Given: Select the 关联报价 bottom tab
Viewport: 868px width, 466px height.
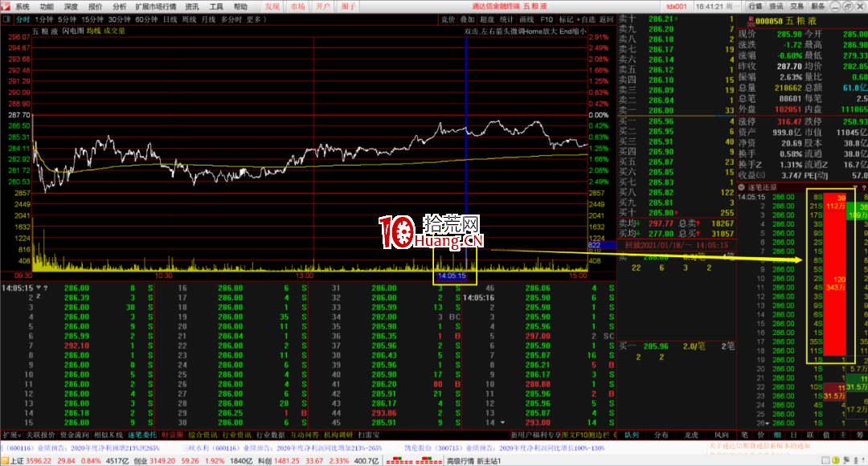Looking at the screenshot, I should coord(41,435).
